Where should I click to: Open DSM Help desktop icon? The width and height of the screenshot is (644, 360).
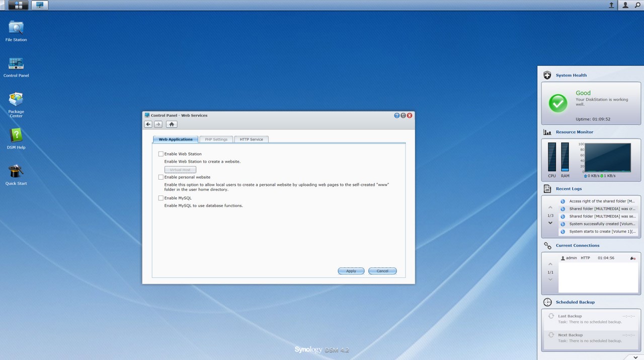click(x=16, y=139)
